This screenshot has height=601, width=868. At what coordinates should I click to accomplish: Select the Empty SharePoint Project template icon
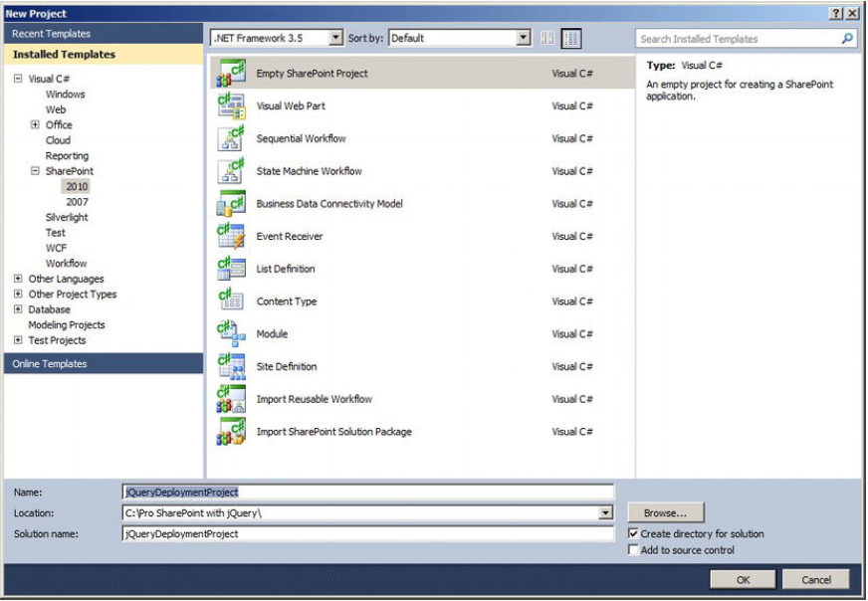click(231, 73)
